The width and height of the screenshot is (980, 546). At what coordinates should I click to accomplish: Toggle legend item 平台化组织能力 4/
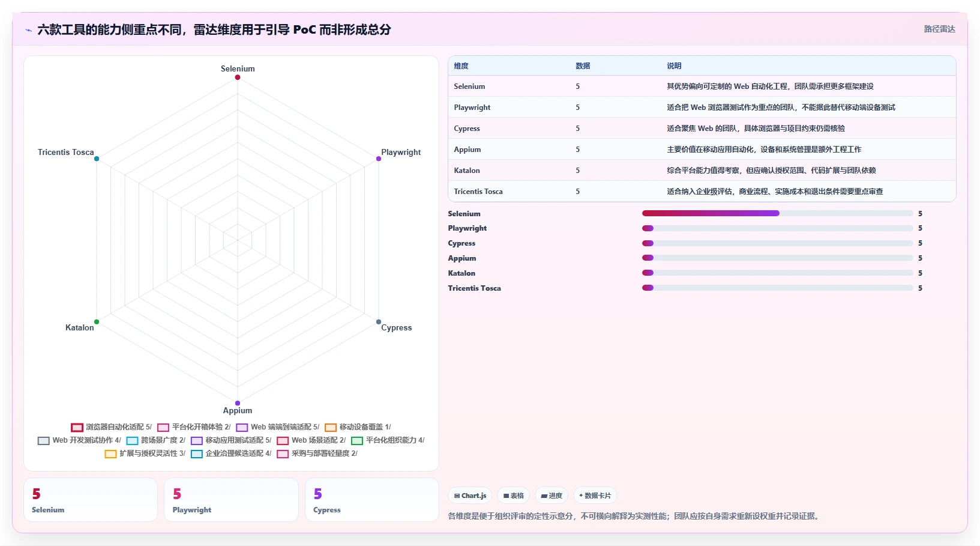point(388,440)
